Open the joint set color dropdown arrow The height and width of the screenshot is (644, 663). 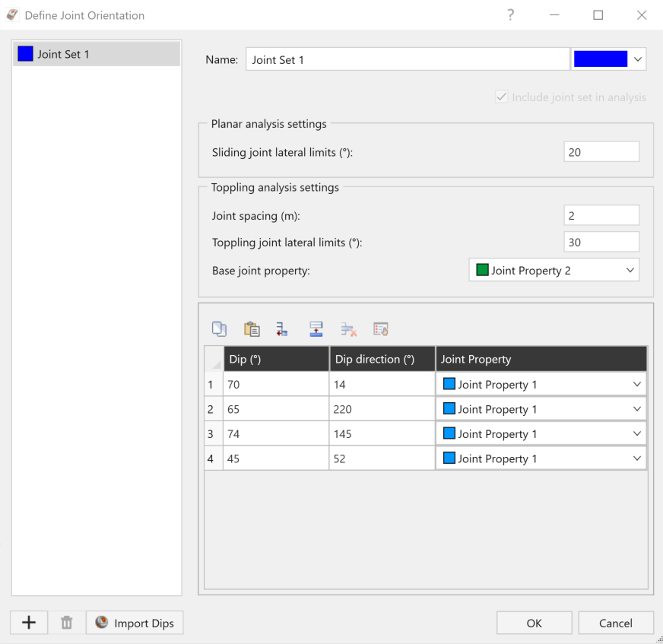click(x=638, y=59)
